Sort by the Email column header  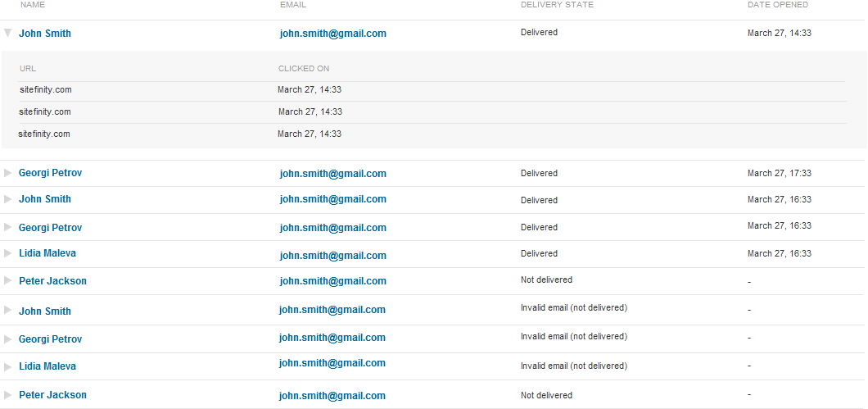point(292,5)
